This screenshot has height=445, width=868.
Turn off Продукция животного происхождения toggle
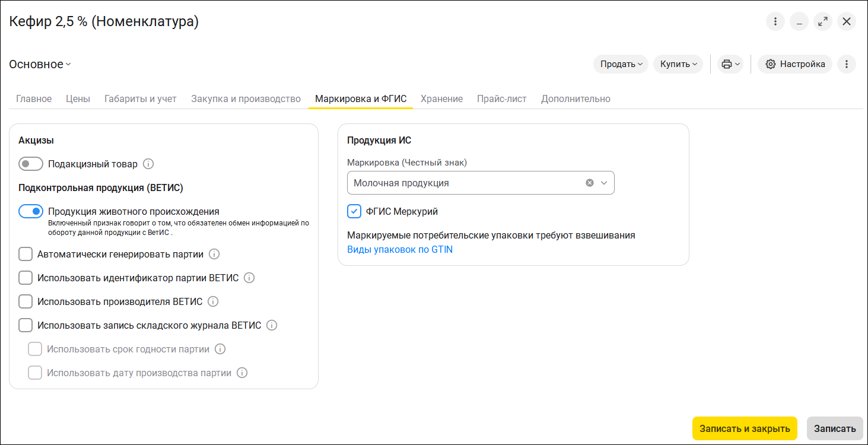click(31, 211)
